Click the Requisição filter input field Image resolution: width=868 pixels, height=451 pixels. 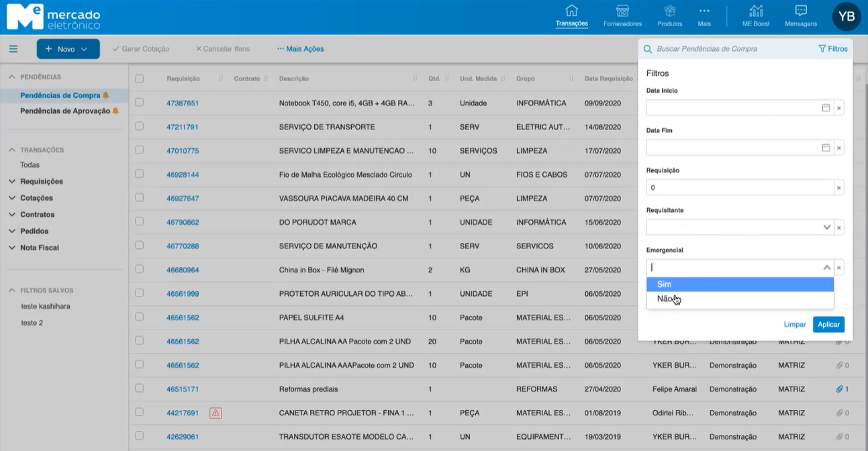click(740, 188)
